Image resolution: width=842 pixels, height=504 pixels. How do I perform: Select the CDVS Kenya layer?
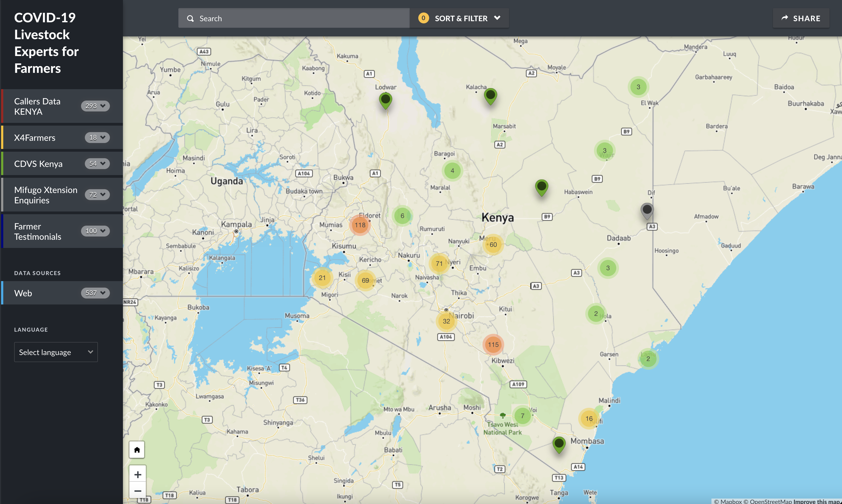click(x=38, y=164)
